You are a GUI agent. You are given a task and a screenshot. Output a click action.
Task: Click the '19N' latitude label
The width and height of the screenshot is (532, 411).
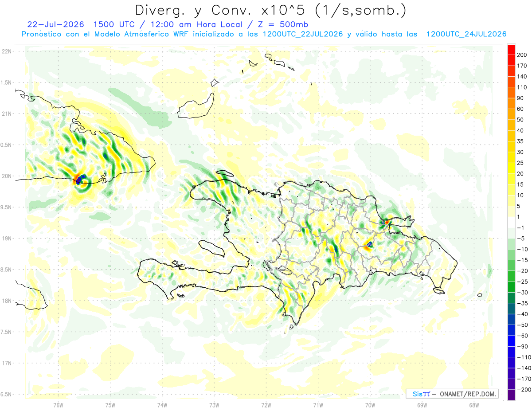click(6, 239)
